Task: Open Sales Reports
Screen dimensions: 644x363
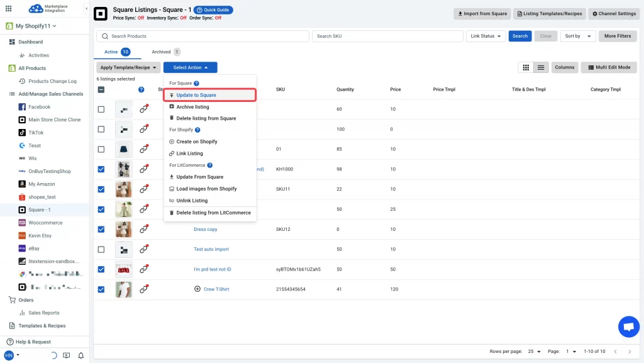Action: [43, 313]
